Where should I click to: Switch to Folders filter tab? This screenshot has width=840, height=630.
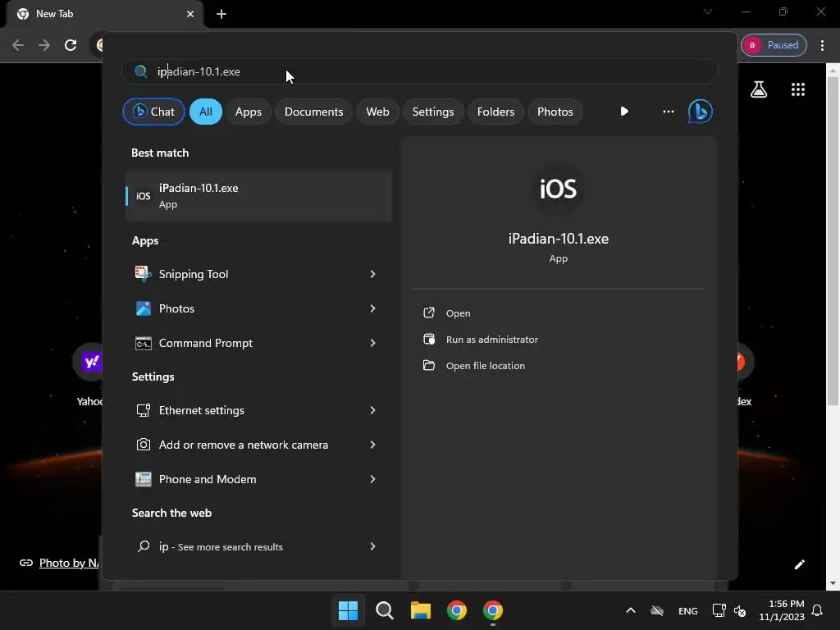(495, 112)
